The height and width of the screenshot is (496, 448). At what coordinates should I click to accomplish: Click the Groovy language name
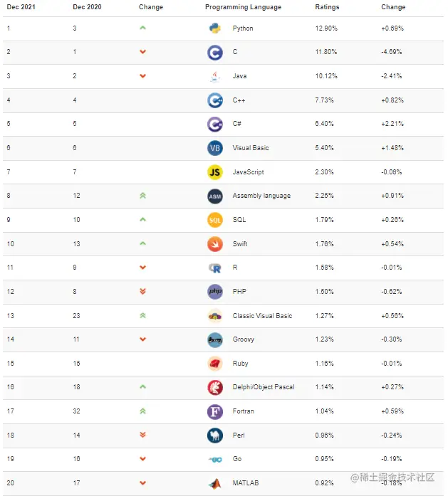243,339
